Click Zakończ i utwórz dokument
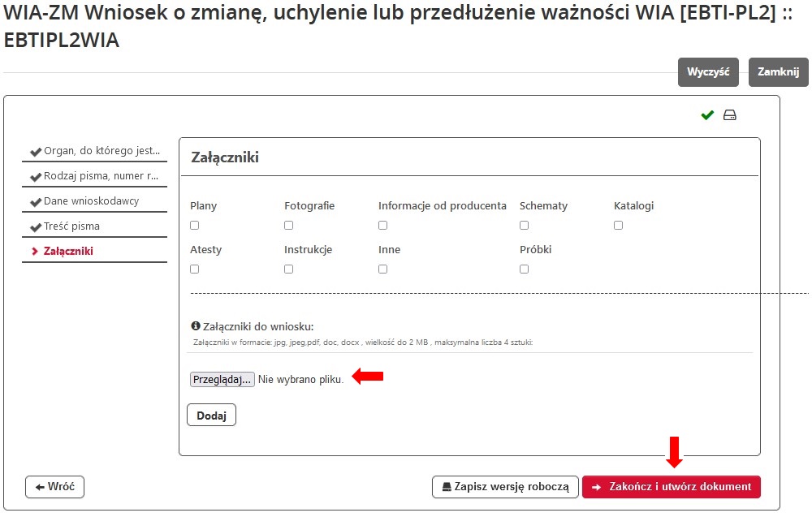The height and width of the screenshot is (517, 812). [672, 487]
